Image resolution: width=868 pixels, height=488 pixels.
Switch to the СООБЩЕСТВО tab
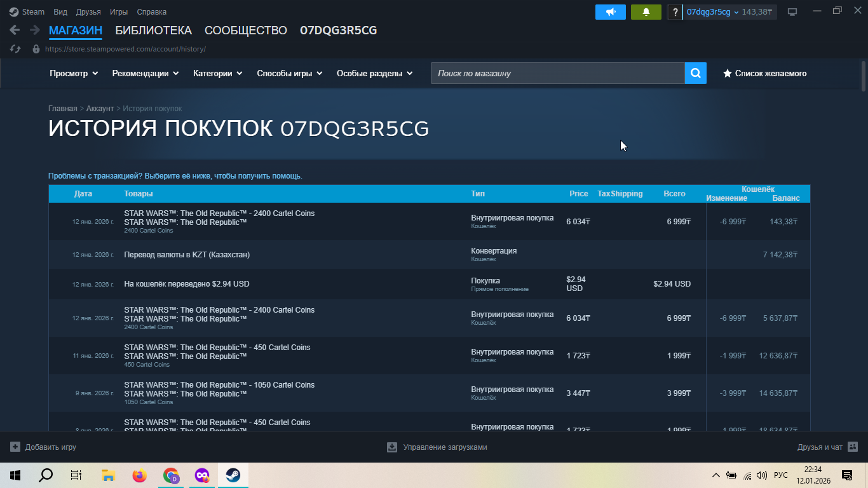pos(246,30)
